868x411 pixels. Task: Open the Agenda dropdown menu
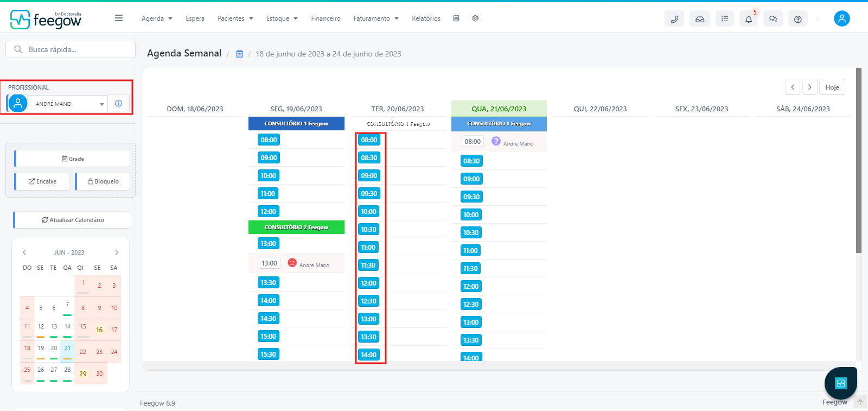tap(157, 18)
